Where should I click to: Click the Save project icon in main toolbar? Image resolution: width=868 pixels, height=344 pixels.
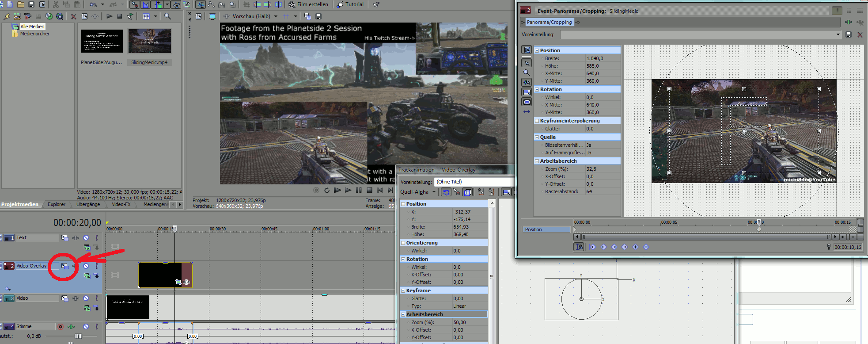click(31, 4)
